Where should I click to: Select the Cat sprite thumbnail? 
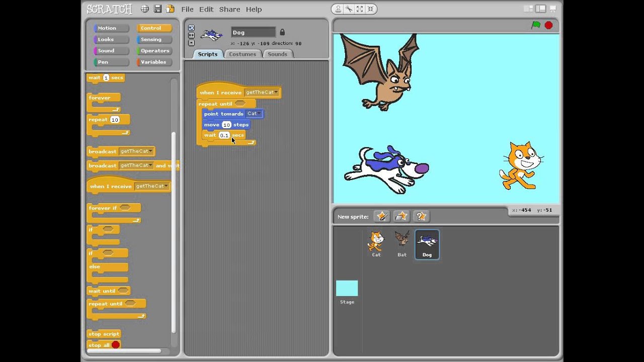pyautogui.click(x=376, y=244)
